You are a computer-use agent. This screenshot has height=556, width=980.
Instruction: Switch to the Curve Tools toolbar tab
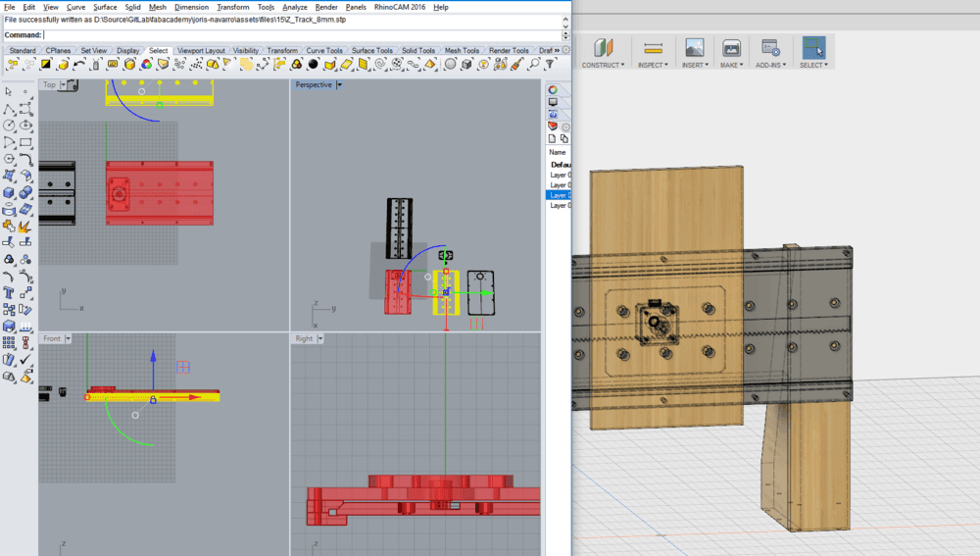[x=323, y=51]
